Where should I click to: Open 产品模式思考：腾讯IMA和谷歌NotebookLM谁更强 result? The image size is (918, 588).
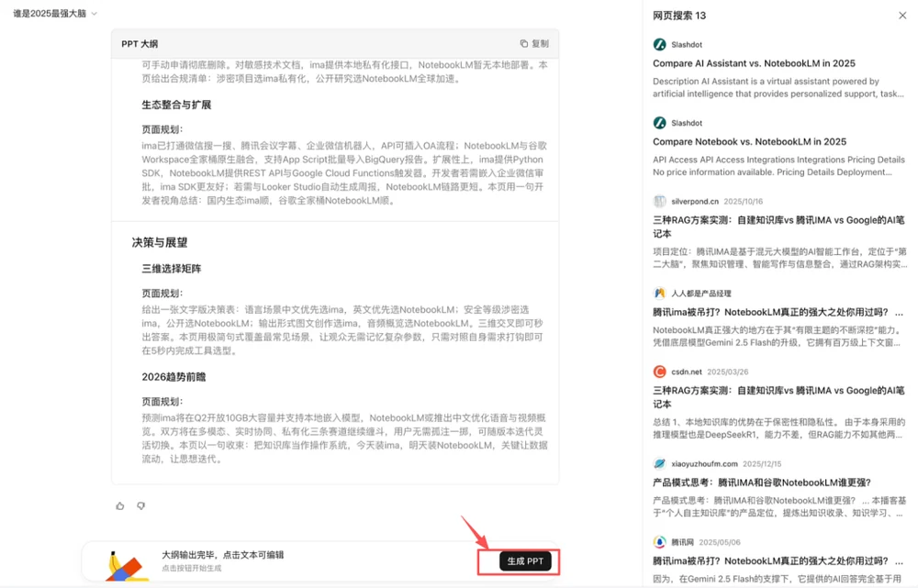point(762,483)
